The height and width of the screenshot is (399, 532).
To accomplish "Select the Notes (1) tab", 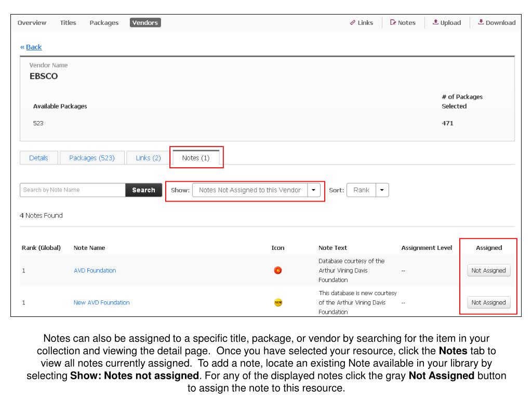I will (x=196, y=158).
